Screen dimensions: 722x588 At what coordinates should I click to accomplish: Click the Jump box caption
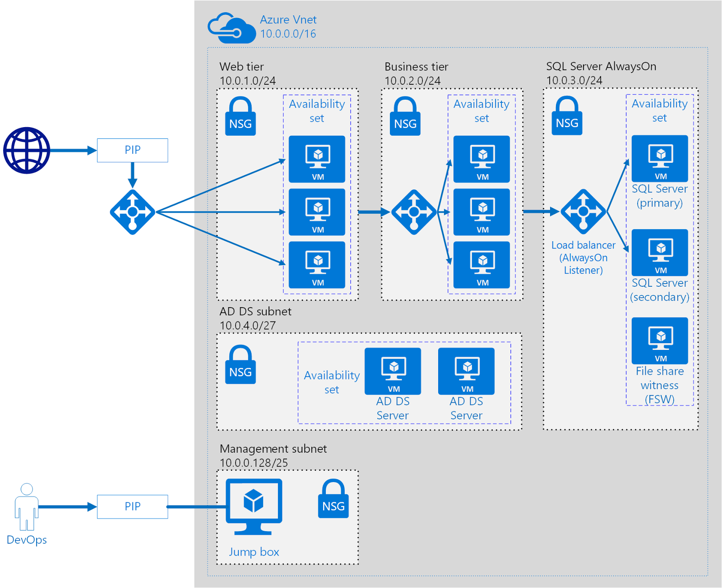254,552
